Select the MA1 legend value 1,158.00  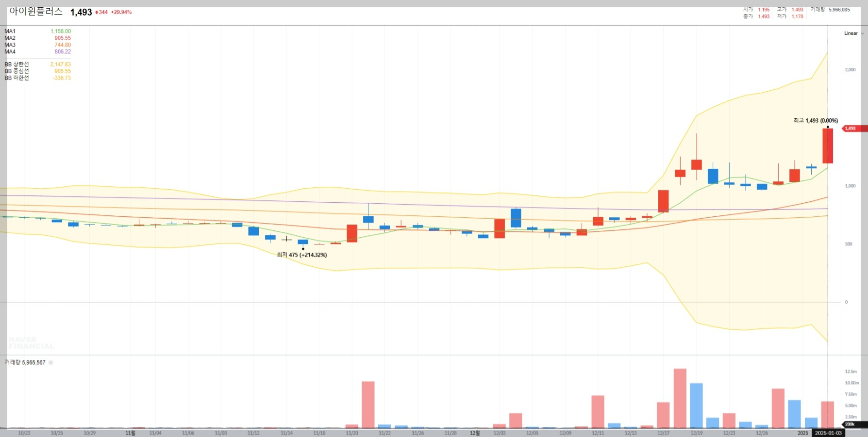(x=61, y=31)
